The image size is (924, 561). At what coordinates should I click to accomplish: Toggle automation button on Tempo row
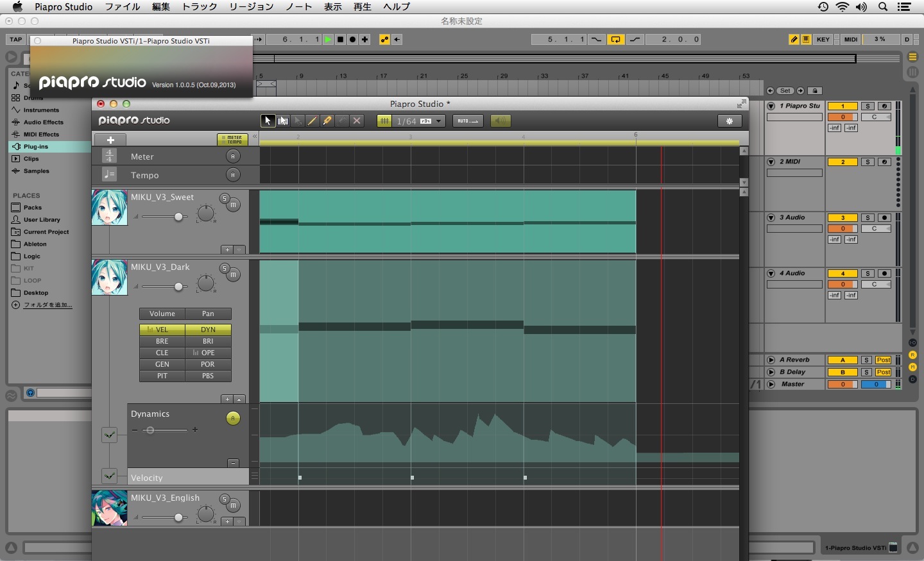pyautogui.click(x=233, y=174)
